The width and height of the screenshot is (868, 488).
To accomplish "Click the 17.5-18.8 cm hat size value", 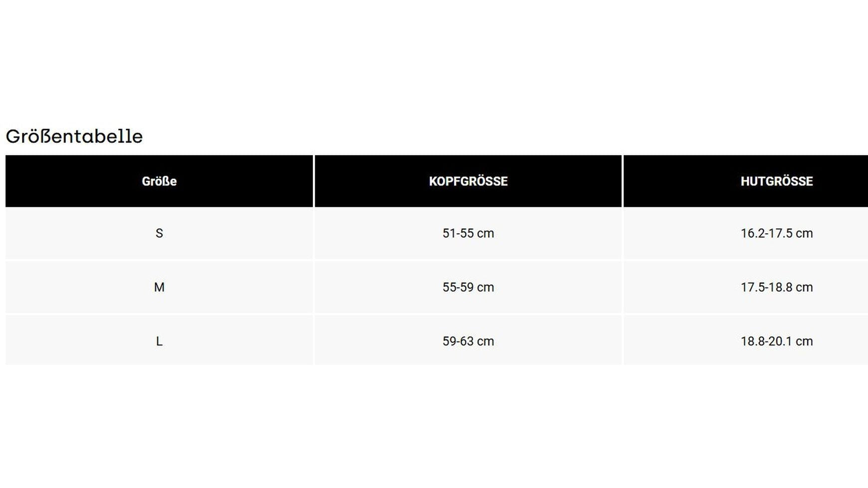I will [x=776, y=288].
